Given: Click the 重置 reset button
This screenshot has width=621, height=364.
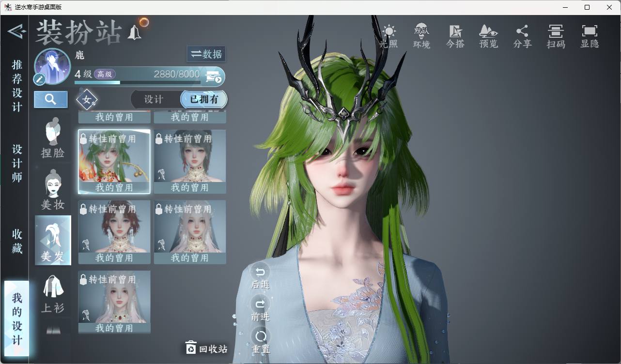Looking at the screenshot, I should (261, 341).
